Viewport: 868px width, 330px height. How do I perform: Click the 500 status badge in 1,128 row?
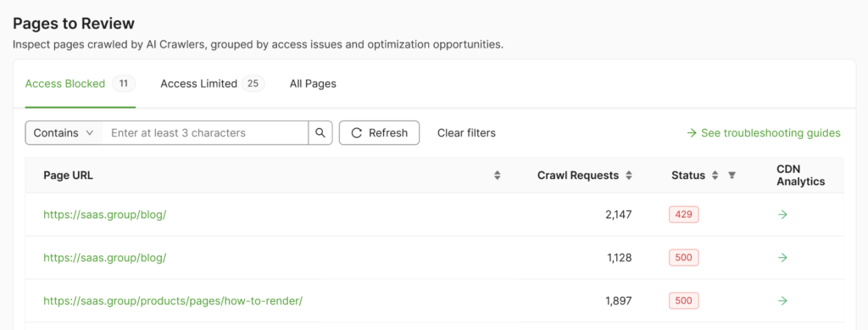[x=684, y=257]
